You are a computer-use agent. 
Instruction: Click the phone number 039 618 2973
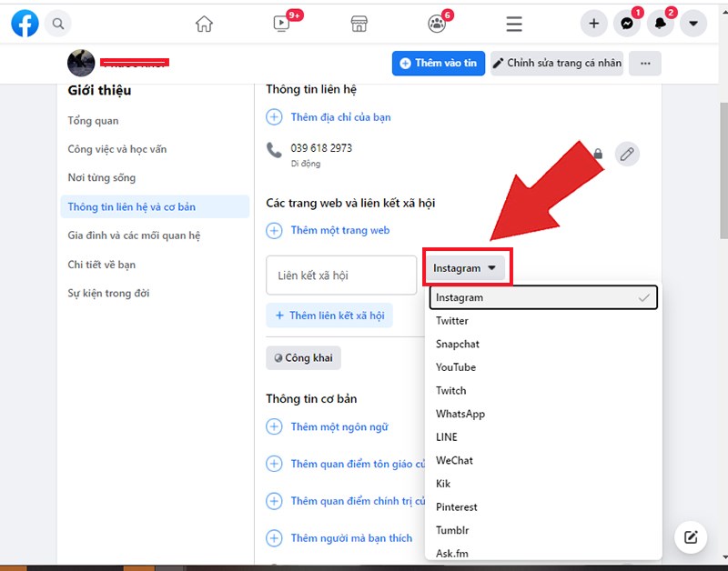click(x=321, y=148)
